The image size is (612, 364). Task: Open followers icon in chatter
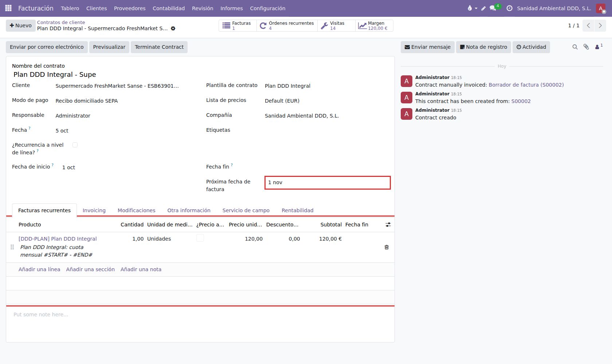599,47
